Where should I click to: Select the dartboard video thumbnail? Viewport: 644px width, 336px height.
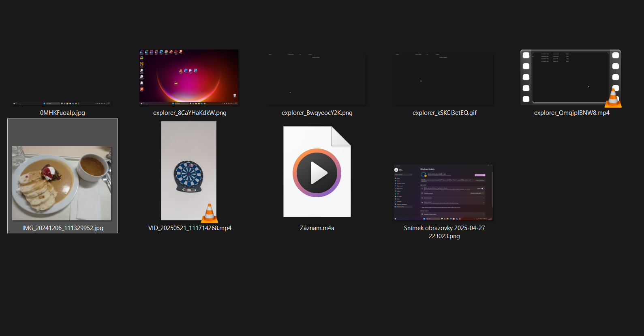pyautogui.click(x=188, y=170)
